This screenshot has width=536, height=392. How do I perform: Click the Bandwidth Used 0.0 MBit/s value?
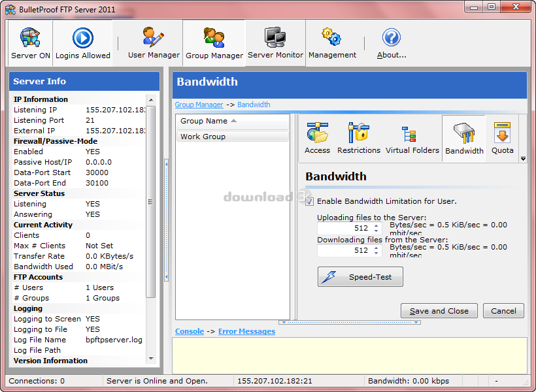point(104,267)
